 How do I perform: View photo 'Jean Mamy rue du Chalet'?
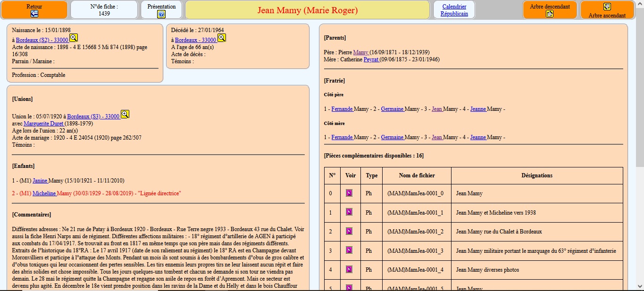click(x=349, y=231)
